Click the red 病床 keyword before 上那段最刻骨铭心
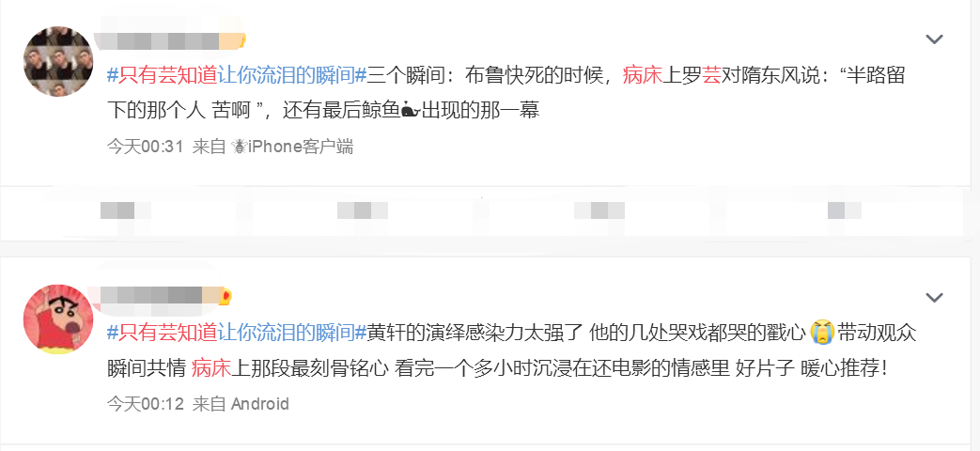 point(211,369)
